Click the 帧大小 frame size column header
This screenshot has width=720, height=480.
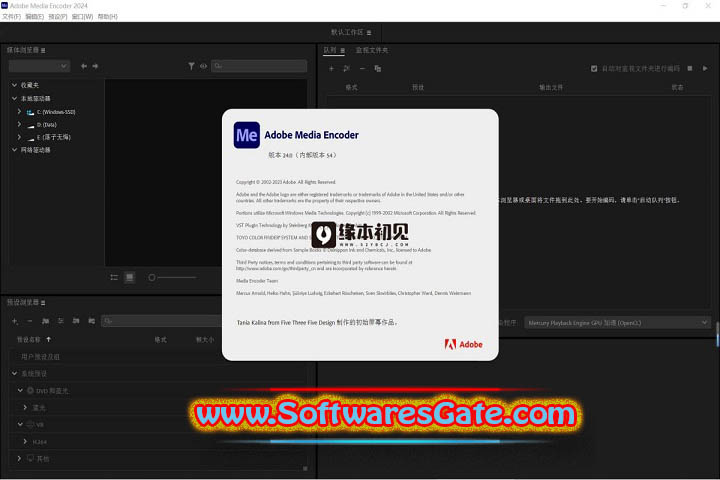(x=205, y=340)
